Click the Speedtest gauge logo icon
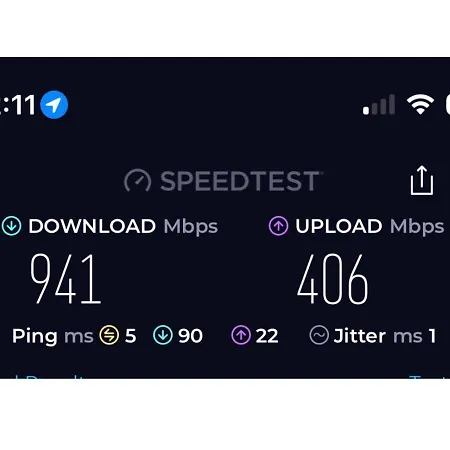This screenshot has height=450, width=450. click(138, 181)
